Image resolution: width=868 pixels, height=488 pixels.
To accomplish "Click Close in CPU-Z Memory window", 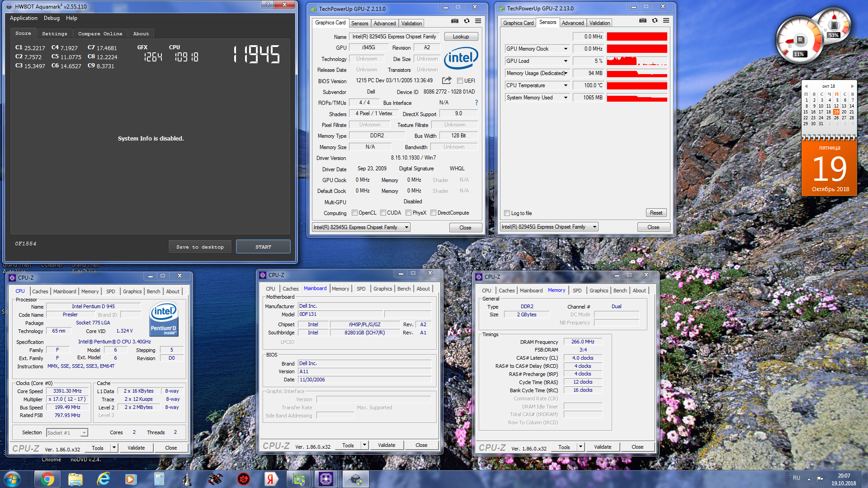I will pyautogui.click(x=637, y=447).
